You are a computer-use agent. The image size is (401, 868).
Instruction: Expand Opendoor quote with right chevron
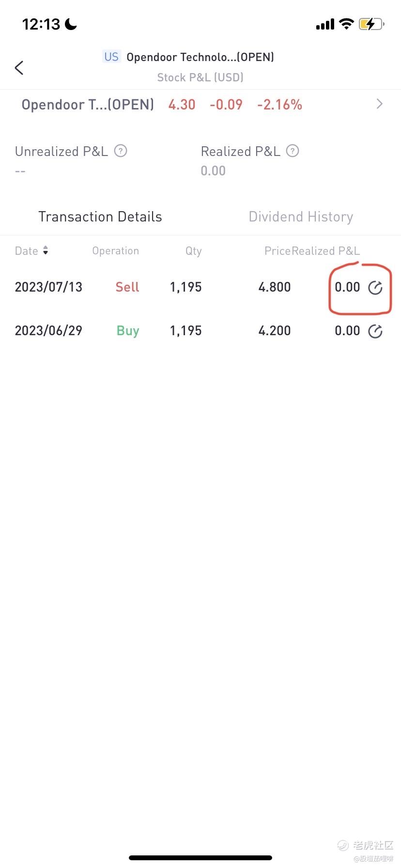point(380,104)
